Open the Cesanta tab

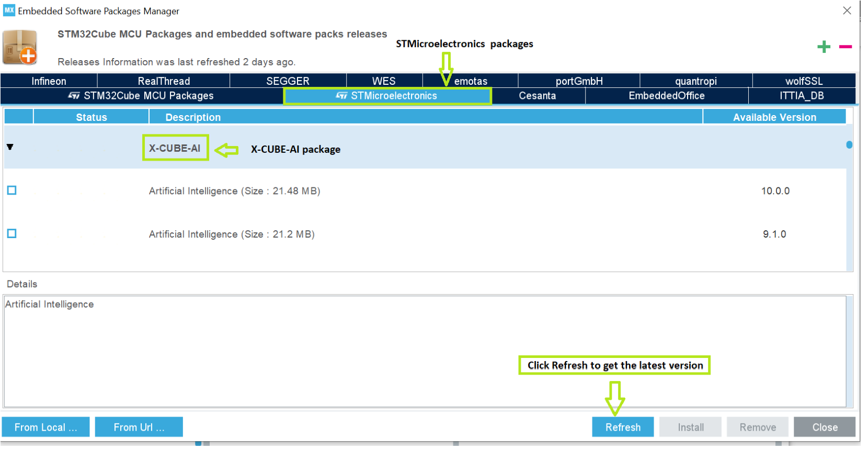(x=538, y=96)
